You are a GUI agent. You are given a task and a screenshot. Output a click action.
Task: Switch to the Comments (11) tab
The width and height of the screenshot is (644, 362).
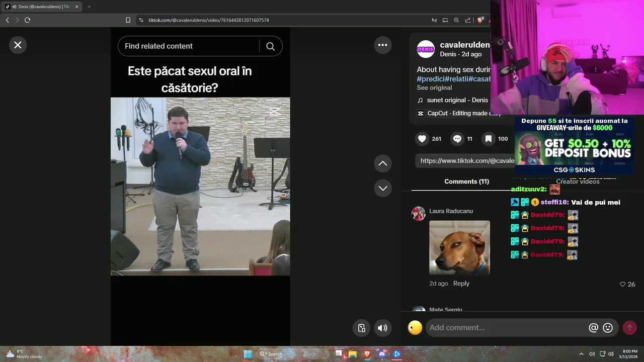point(466,182)
